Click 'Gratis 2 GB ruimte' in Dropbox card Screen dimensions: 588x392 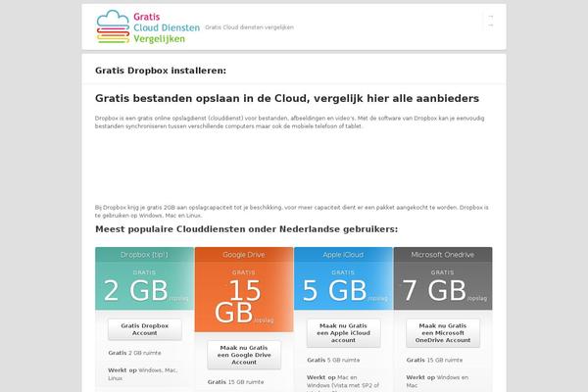(134, 353)
